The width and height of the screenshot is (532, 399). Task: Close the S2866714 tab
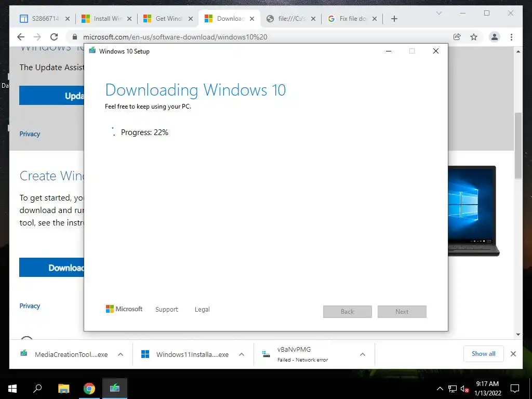pyautogui.click(x=68, y=19)
